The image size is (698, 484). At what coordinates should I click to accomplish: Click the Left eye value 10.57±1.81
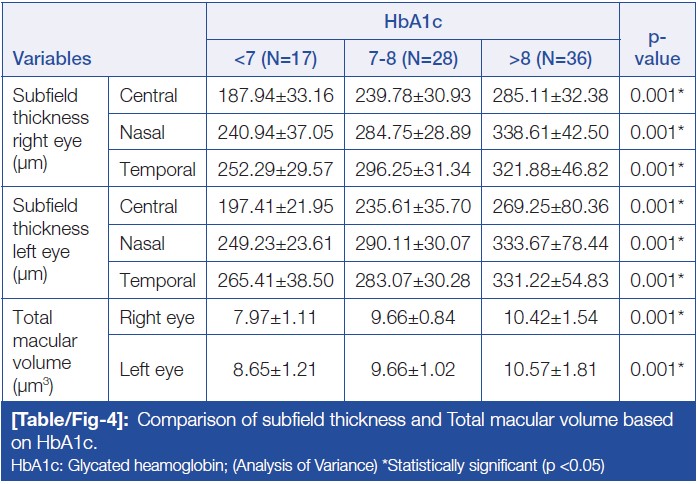tap(549, 369)
